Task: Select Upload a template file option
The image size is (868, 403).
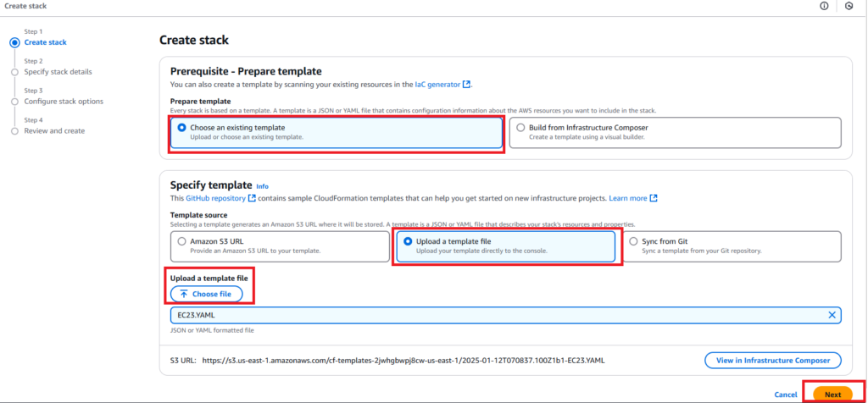Action: [407, 241]
